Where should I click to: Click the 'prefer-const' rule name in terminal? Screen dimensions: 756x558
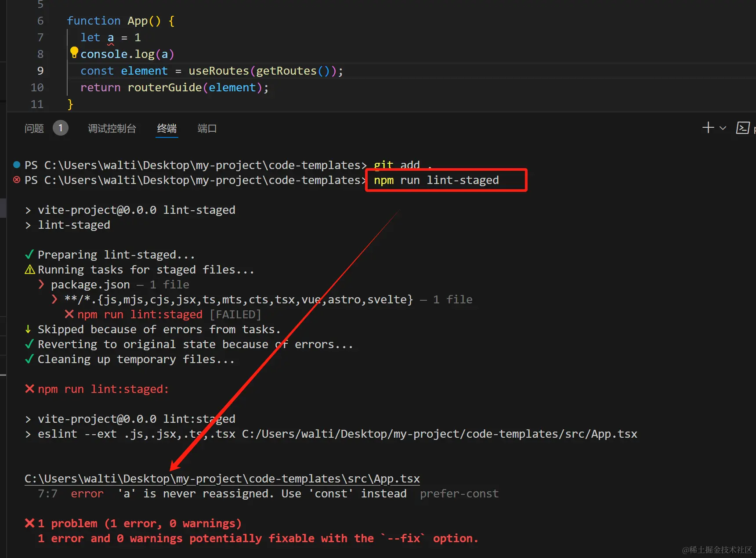(459, 493)
